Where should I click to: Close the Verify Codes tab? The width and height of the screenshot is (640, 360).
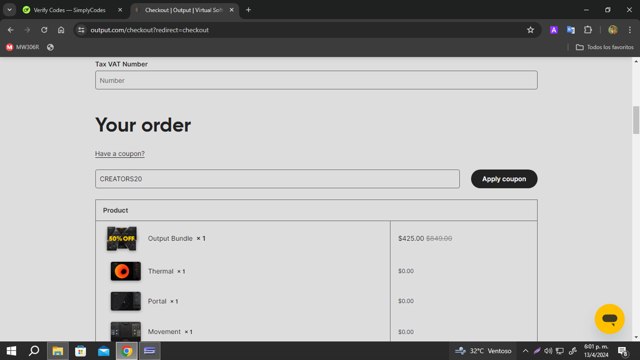120,10
